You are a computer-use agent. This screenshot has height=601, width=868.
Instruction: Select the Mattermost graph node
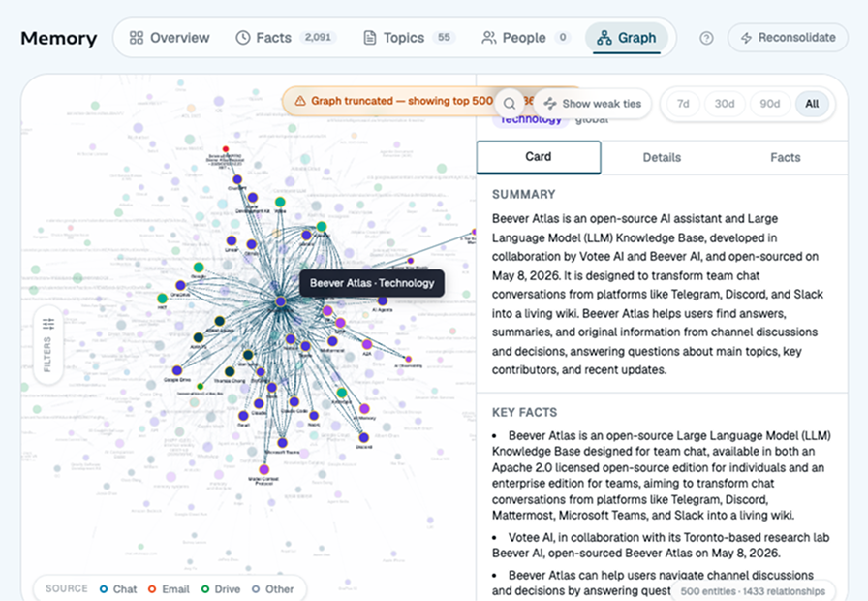click(x=332, y=341)
